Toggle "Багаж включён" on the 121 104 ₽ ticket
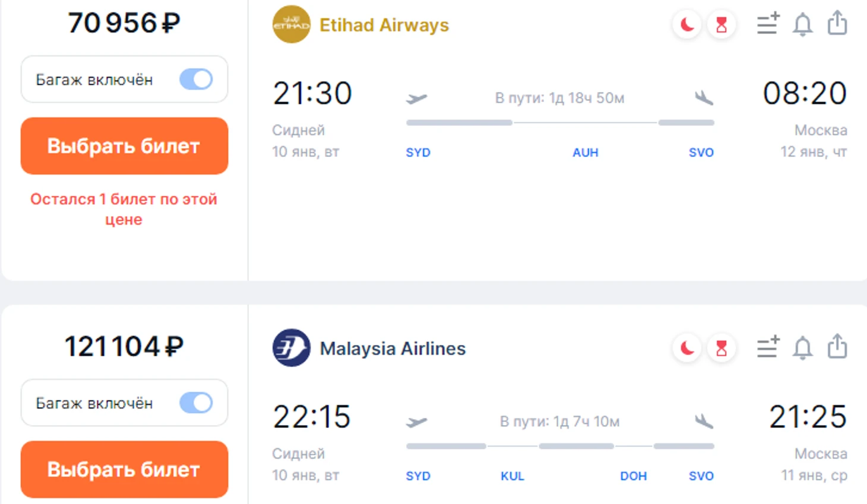867x504 pixels. pos(196,402)
